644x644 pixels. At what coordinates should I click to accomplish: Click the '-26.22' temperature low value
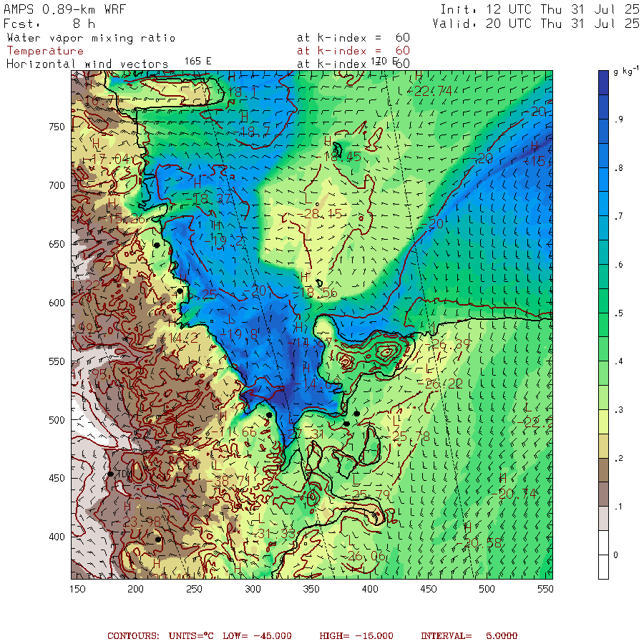tap(440, 384)
